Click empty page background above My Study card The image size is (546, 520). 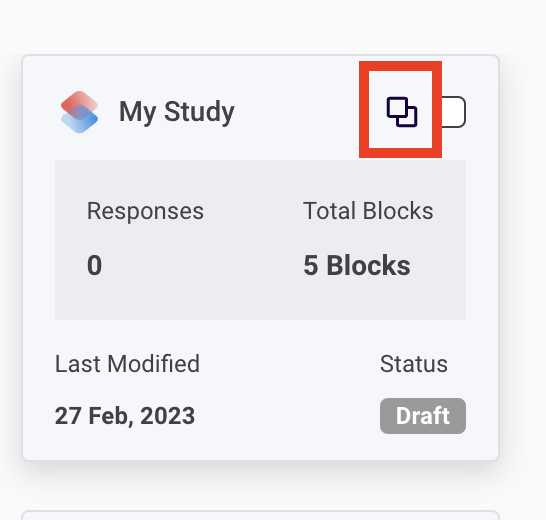[x=260, y=26]
